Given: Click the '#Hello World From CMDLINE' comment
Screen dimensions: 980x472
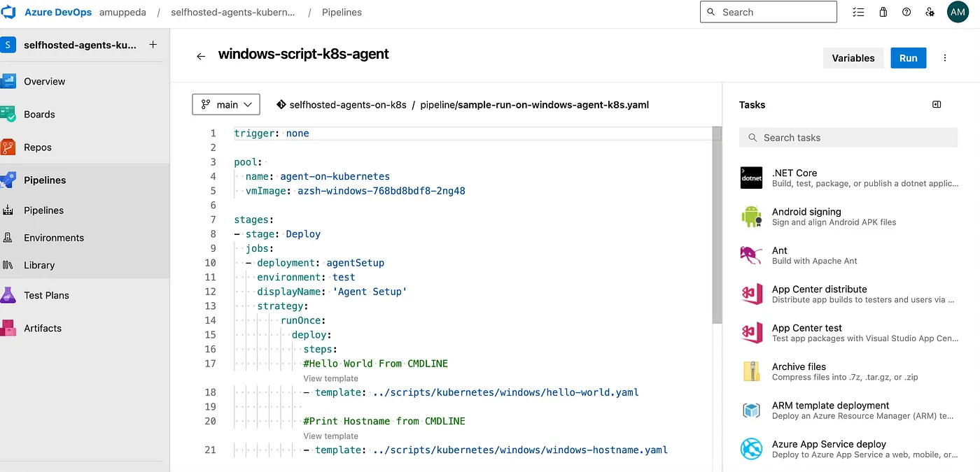Looking at the screenshot, I should (375, 364).
